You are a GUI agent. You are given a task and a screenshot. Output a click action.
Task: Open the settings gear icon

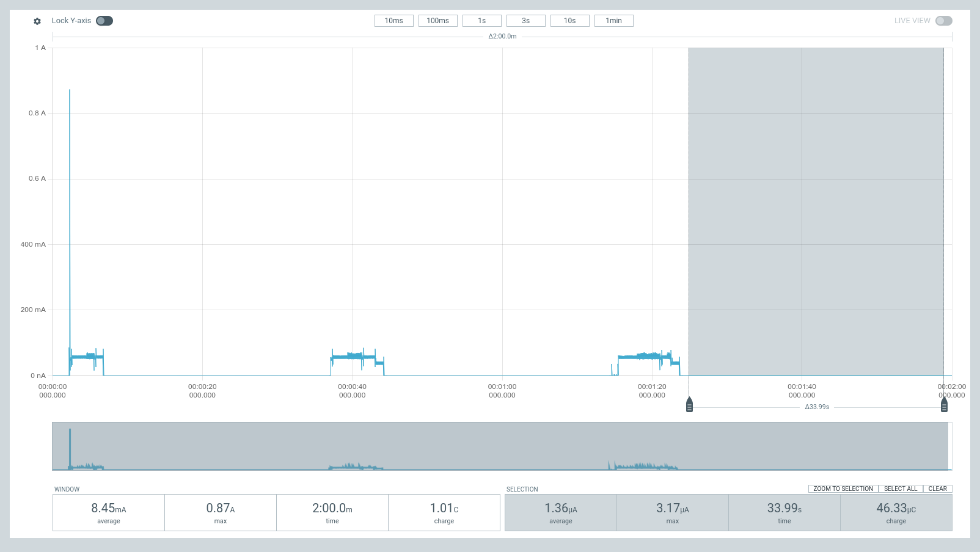point(37,21)
